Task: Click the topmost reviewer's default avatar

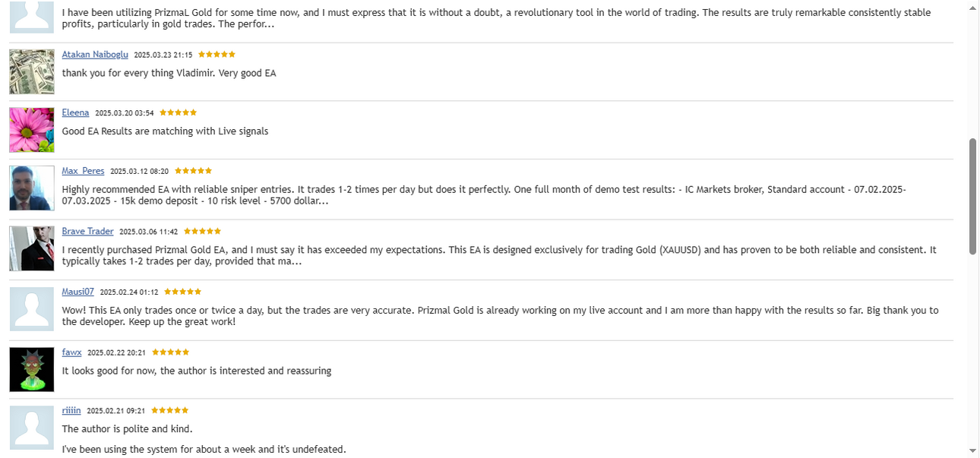Action: click(32, 16)
